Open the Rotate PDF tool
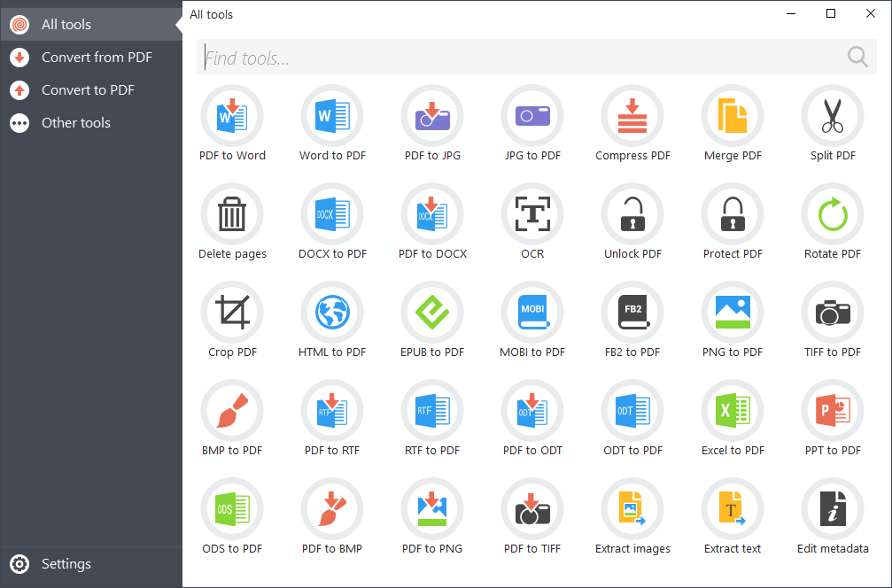Screen dimensions: 892x588 pyautogui.click(x=833, y=222)
